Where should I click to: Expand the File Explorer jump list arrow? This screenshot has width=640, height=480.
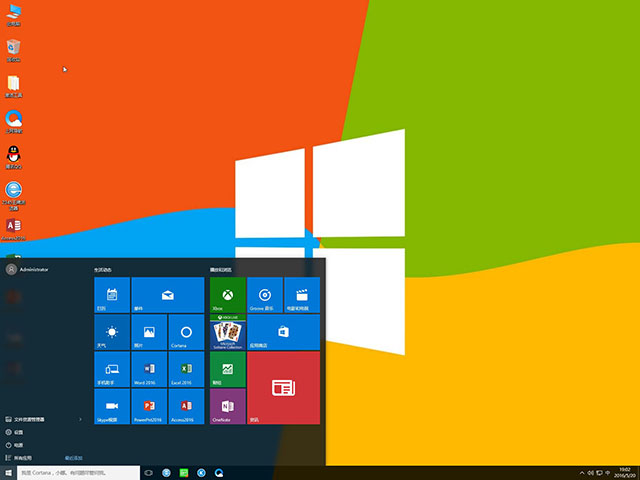(80, 419)
